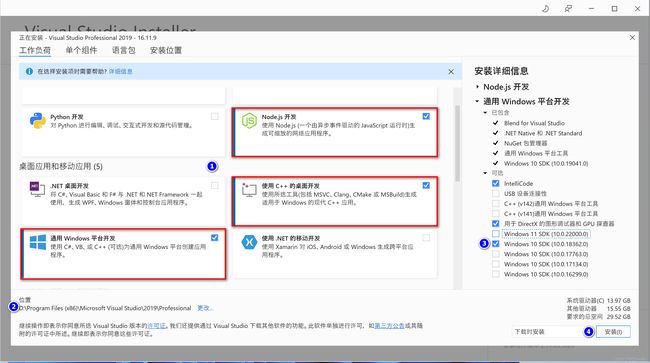This screenshot has height=363, width=650.
Task: Check the Python development workload
Action: coord(215,116)
